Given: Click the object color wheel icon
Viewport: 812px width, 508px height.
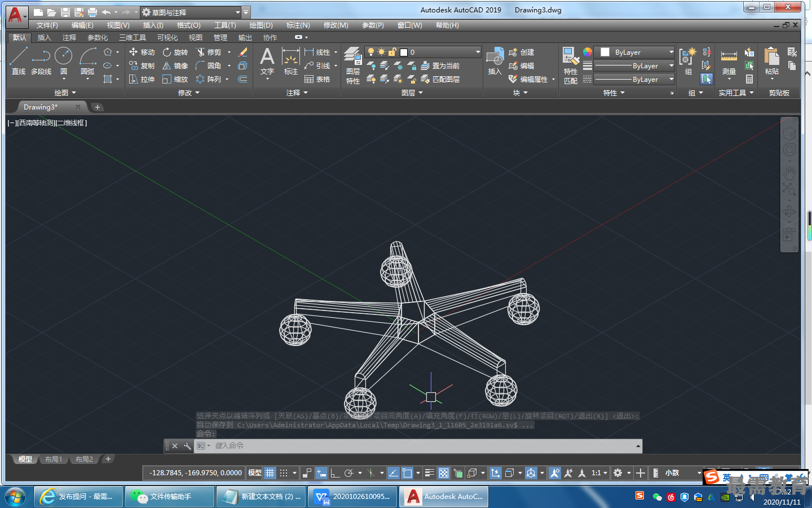Looking at the screenshot, I should [588, 52].
